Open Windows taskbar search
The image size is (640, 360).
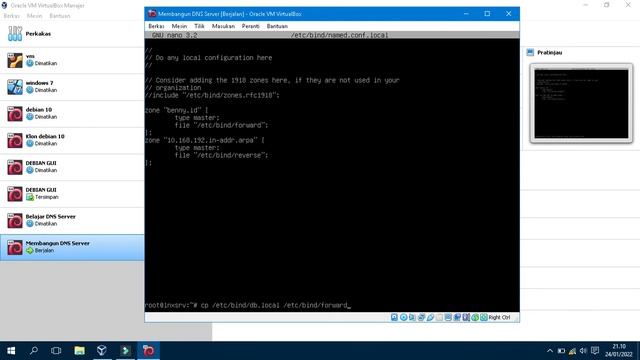(x=34, y=351)
